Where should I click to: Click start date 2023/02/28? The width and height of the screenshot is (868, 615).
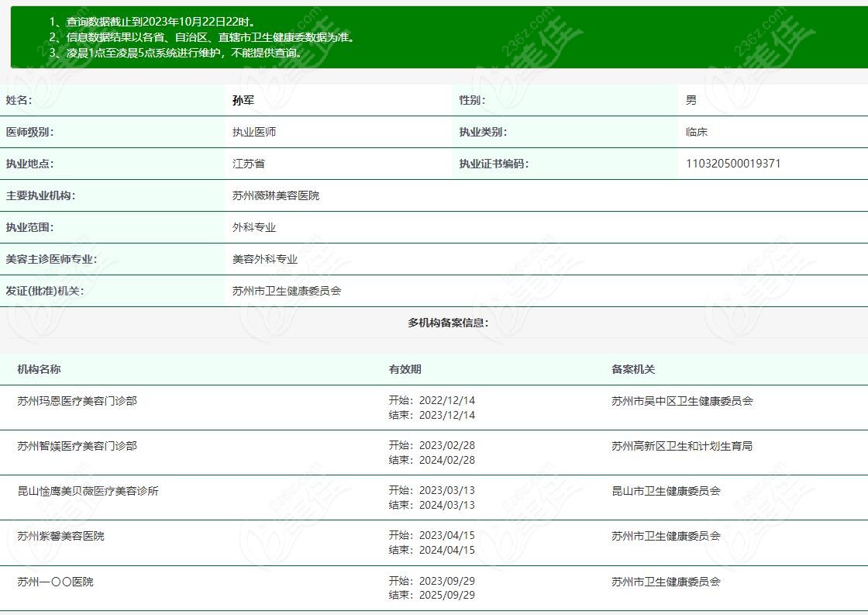446,445
